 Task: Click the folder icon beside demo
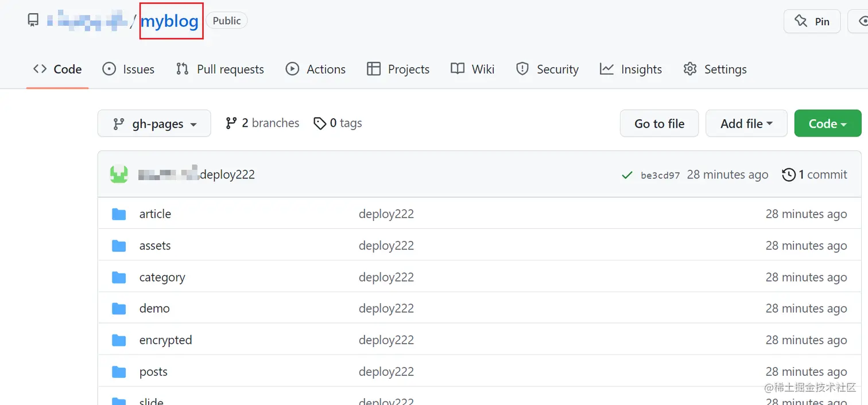tap(119, 309)
